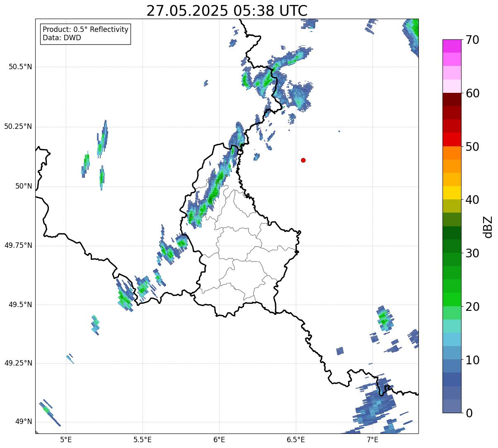Click the 5°E longitude label
498x448 pixels.
point(66,440)
